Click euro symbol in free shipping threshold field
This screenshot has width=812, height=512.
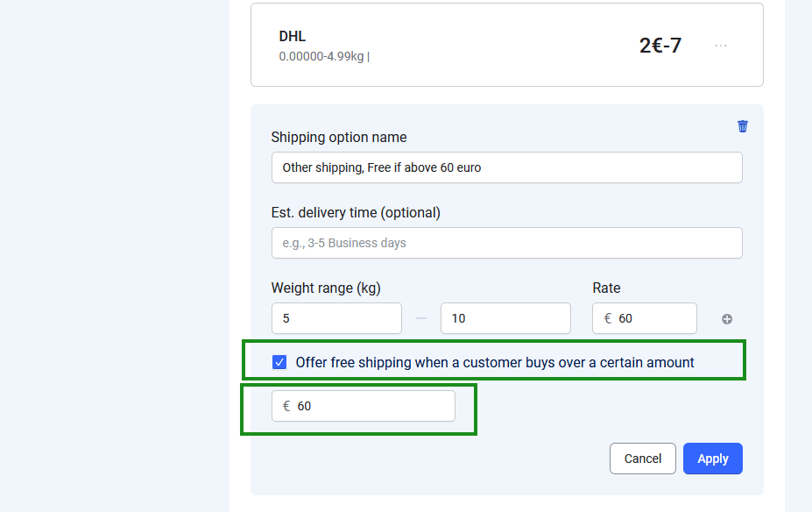286,406
